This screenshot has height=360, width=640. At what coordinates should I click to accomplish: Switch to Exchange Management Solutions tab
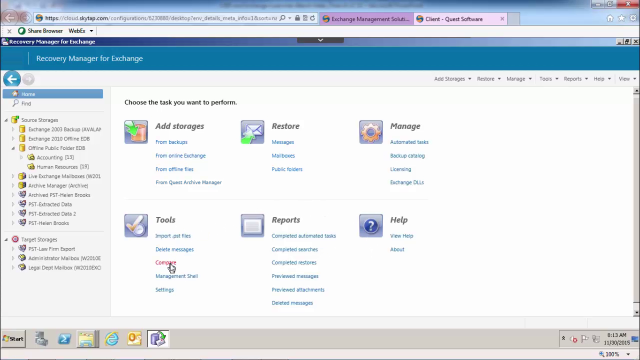tap(366, 19)
